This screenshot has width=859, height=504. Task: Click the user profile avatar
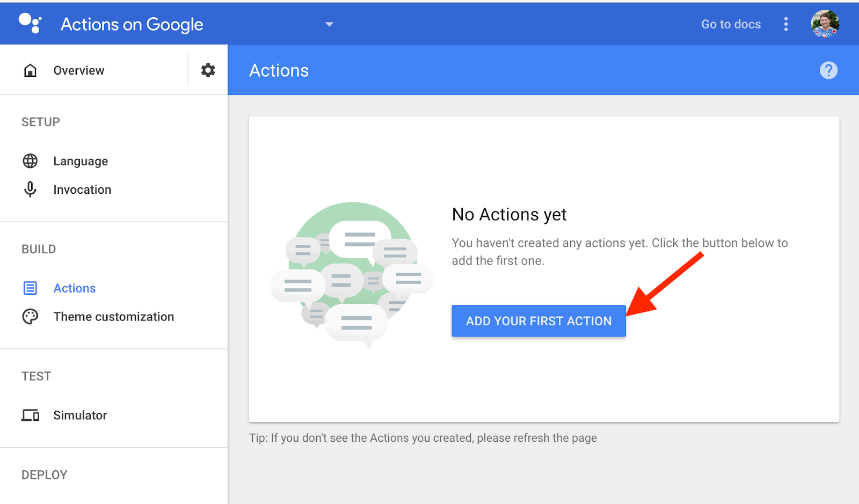pyautogui.click(x=825, y=24)
